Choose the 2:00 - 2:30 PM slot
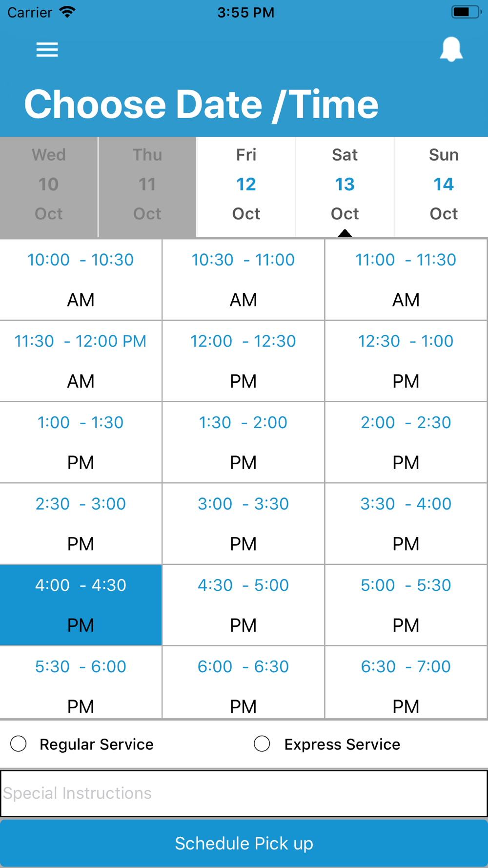Screen dimensions: 488x868 pyautogui.click(x=406, y=443)
